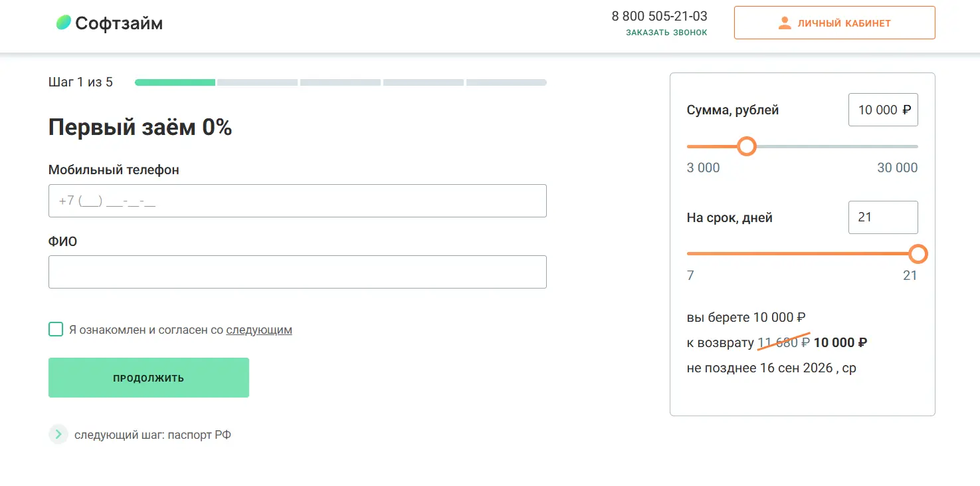Click the minimum amount 3 000 label
This screenshot has height=486, width=980.
pyautogui.click(x=703, y=168)
